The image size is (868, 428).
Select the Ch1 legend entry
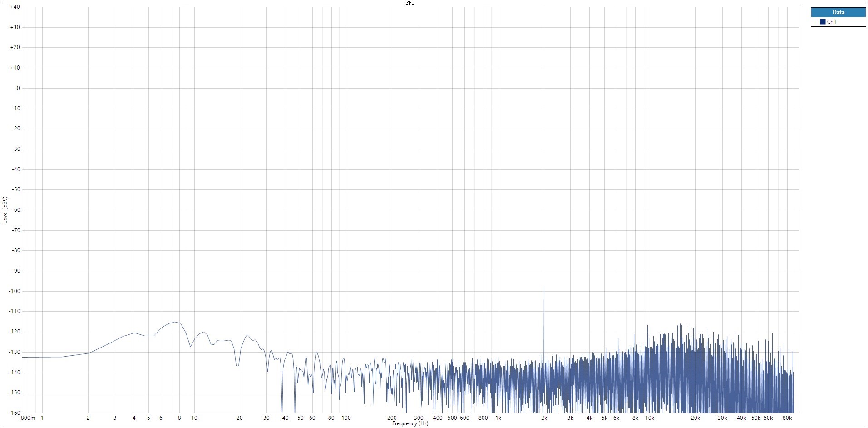coord(838,22)
